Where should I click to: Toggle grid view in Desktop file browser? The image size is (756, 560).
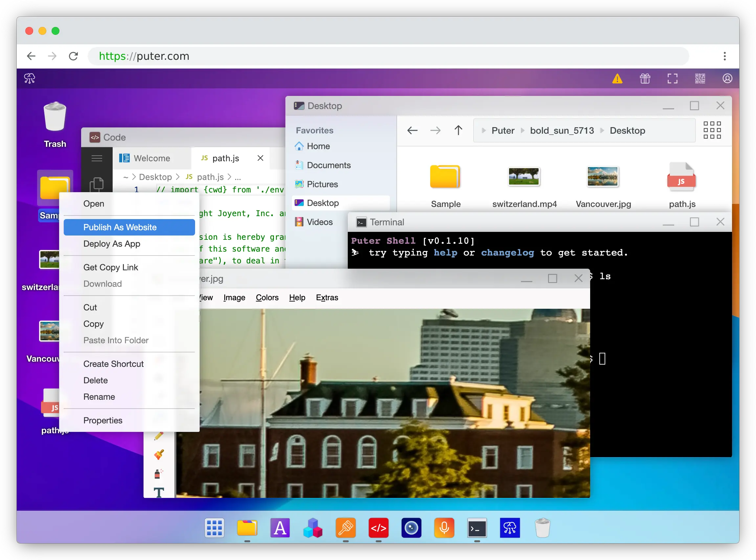(x=712, y=130)
